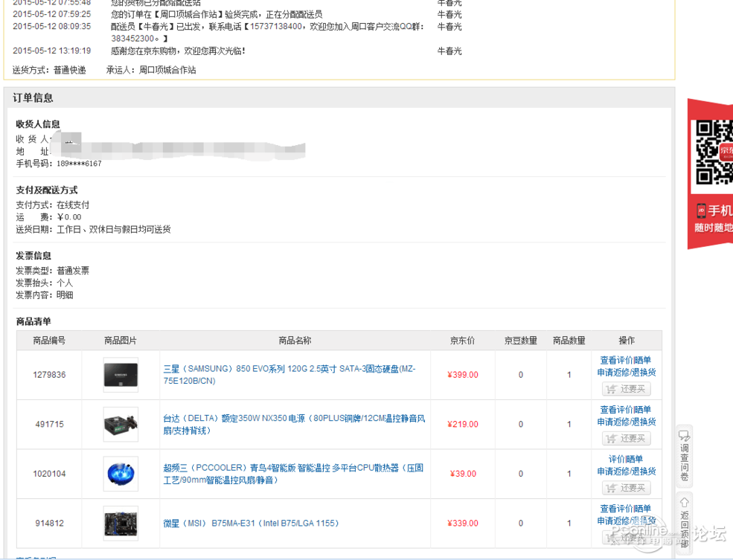Open the MSI B75MA-E31 motherboard thumbnail
The width and height of the screenshot is (733, 560).
121,523
